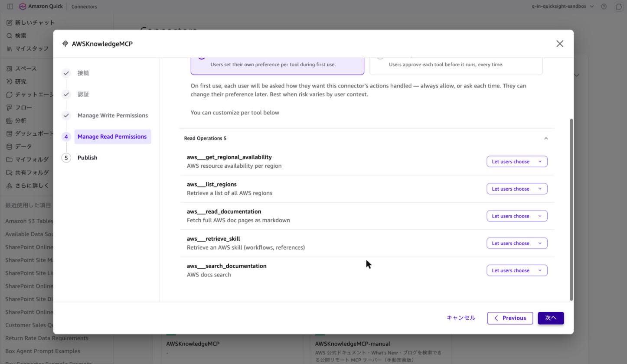Open the q-in-quicksight-sandbox account dropdown

(x=563, y=6)
